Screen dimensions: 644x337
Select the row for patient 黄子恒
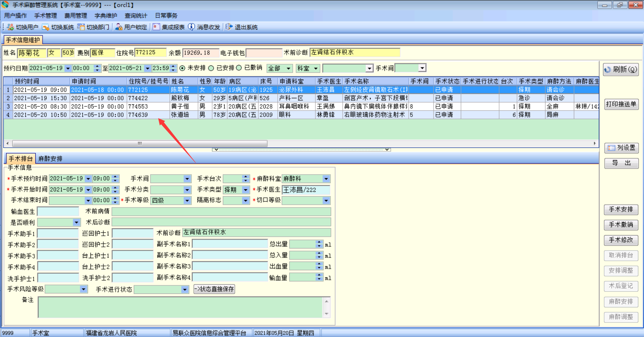(x=301, y=106)
